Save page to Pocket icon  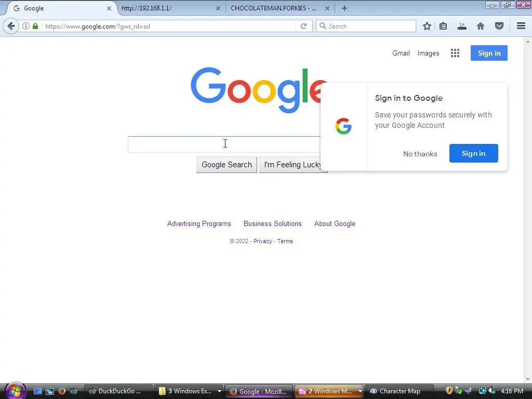click(499, 26)
